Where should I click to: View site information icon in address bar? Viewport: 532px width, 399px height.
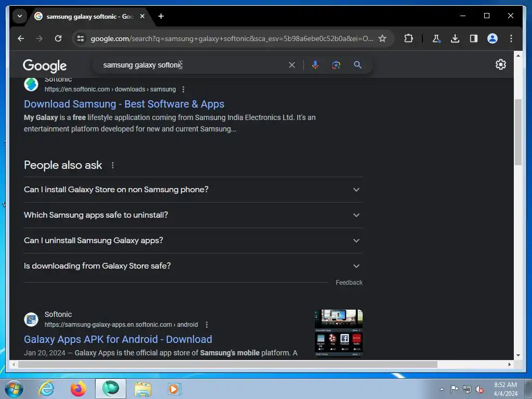[x=81, y=38]
